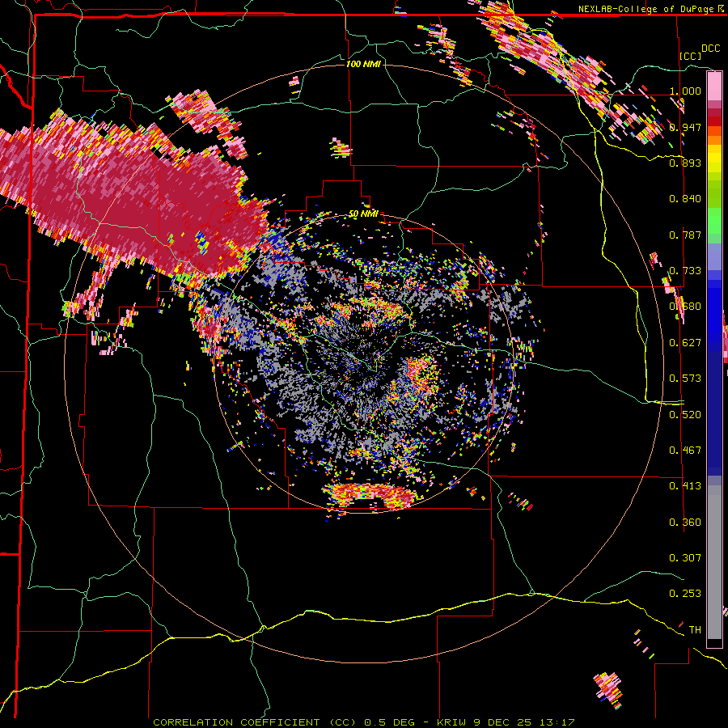This screenshot has width=728, height=728.
Task: Click the [CC] product label
Action: point(691,56)
